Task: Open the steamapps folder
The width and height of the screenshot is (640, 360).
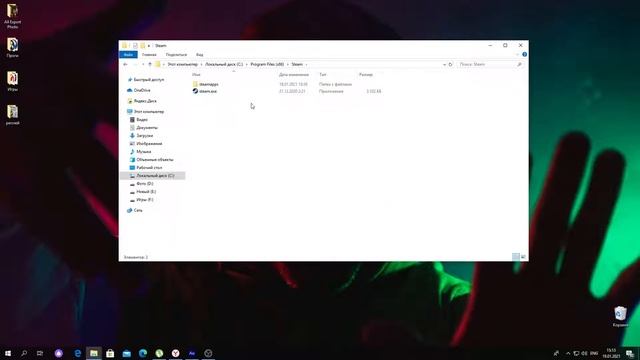Action: click(209, 84)
